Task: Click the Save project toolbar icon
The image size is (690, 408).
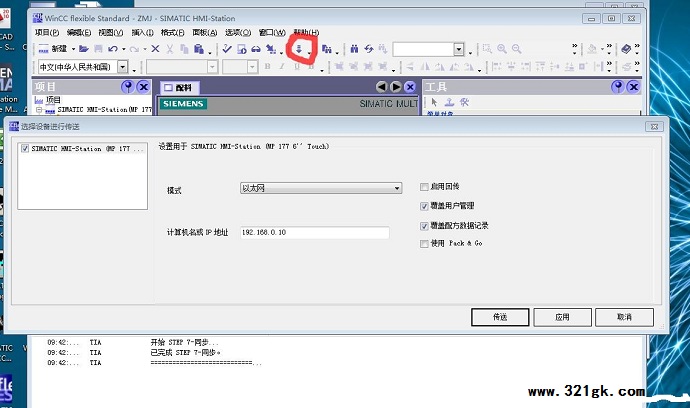Action: tap(97, 49)
